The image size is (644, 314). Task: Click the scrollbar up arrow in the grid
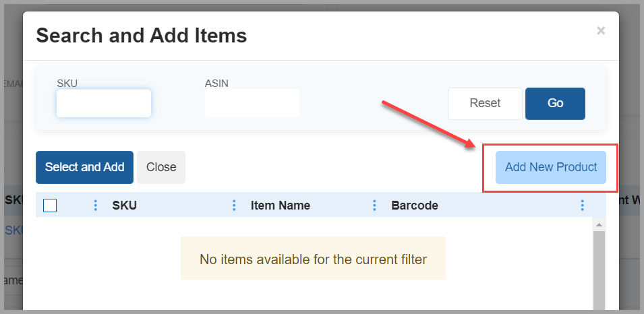tap(599, 224)
